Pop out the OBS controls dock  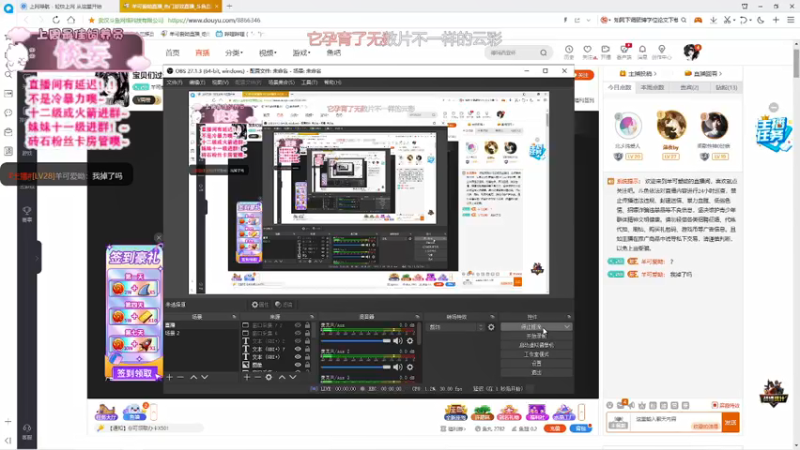pos(569,317)
